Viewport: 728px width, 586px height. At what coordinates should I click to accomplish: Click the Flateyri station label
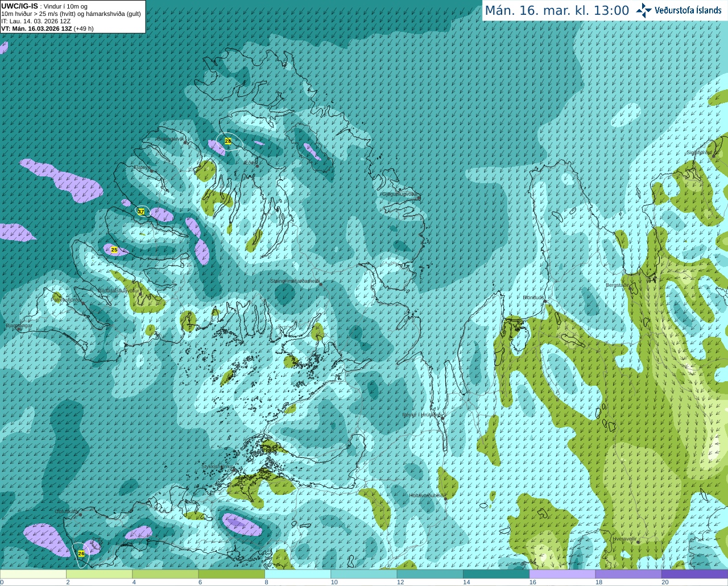point(142,167)
